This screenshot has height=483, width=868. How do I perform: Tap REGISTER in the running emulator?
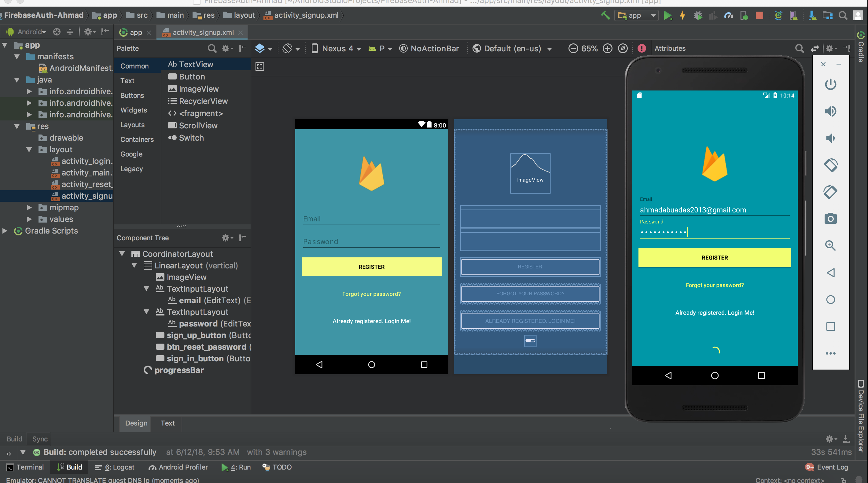pos(714,257)
